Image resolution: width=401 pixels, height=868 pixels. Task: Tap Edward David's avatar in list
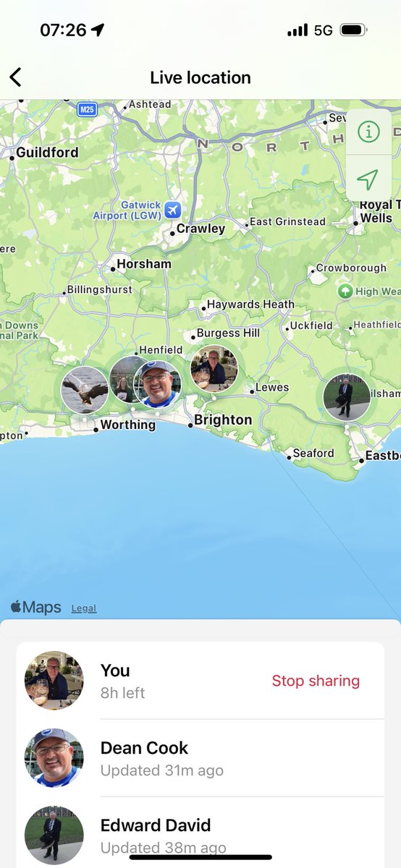(54, 835)
